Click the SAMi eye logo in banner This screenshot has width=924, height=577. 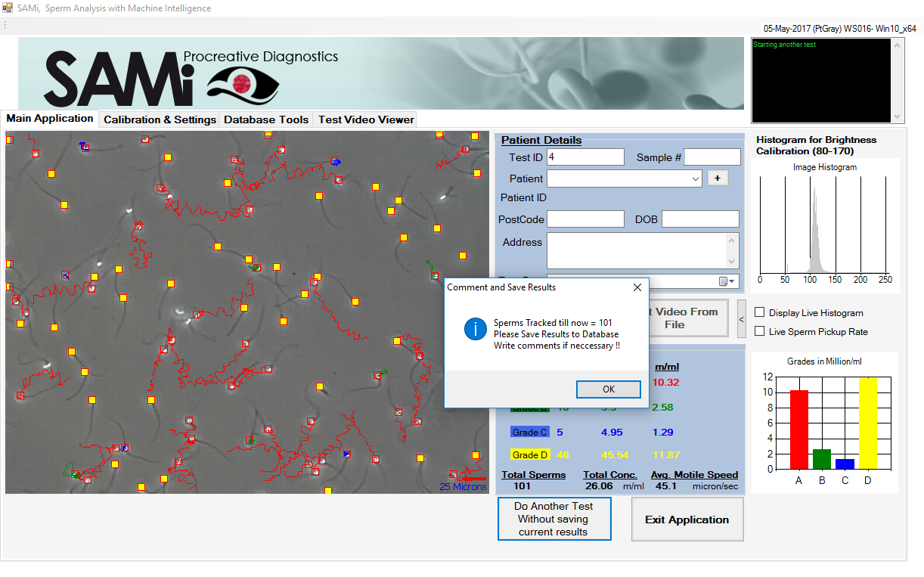tap(242, 82)
